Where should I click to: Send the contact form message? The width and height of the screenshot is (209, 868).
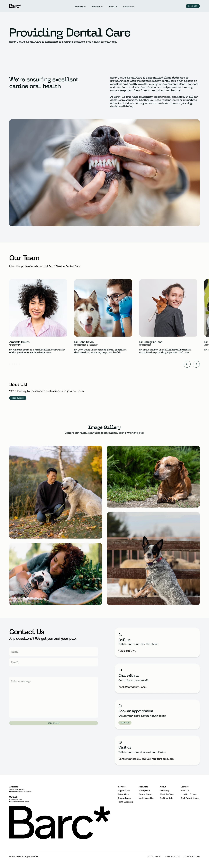(x=54, y=723)
